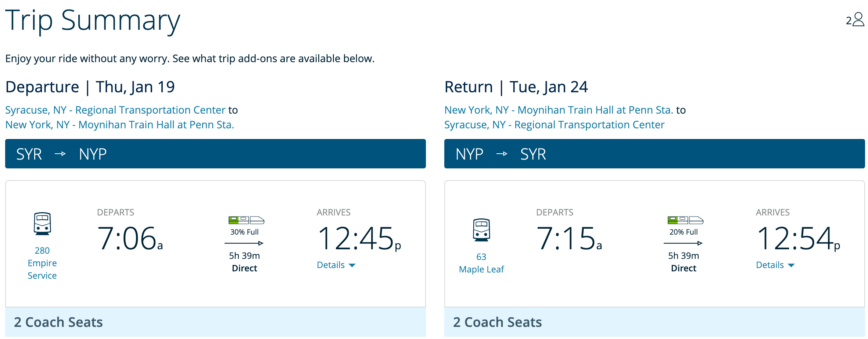The image size is (868, 339).
Task: Open return origin Moynihan Train Hall link
Action: pyautogui.click(x=559, y=110)
